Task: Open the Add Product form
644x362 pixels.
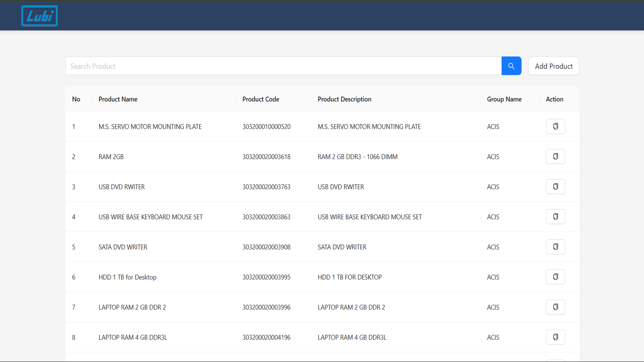Action: pyautogui.click(x=553, y=66)
